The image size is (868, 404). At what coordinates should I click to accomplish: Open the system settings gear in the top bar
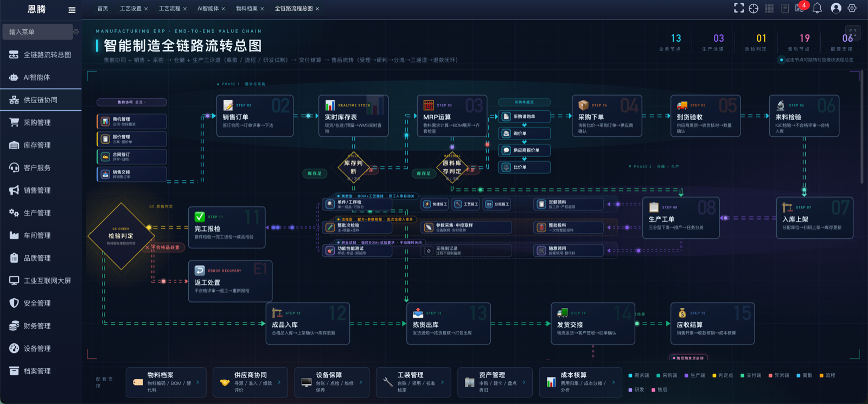852,8
